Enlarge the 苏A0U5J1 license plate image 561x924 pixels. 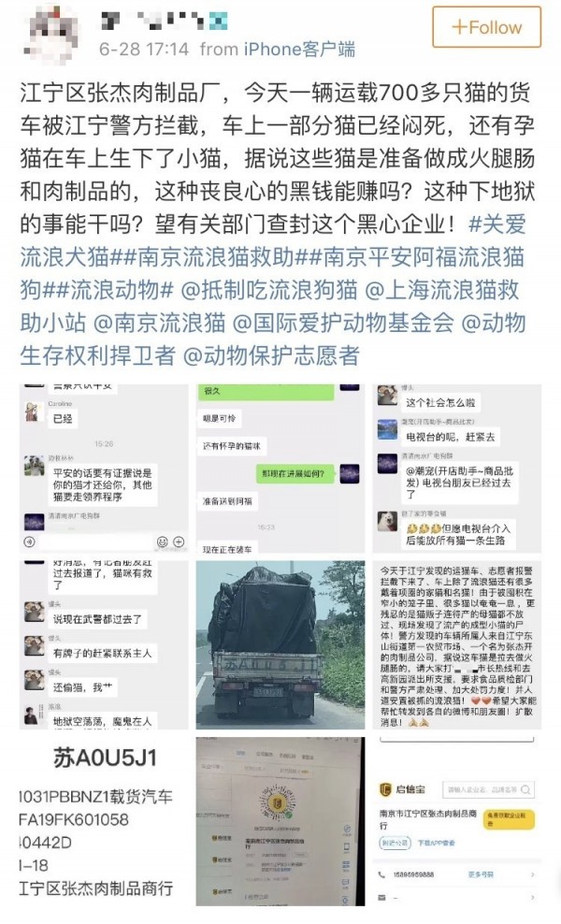coord(104,821)
